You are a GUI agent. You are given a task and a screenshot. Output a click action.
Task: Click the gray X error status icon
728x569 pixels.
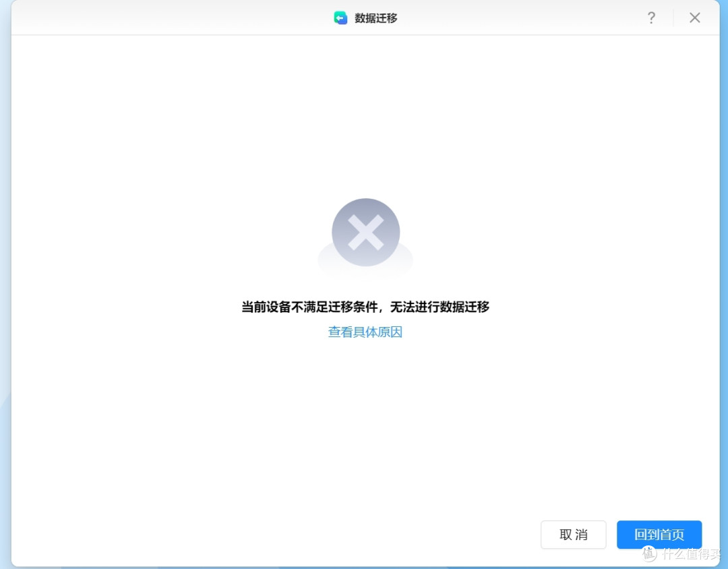[366, 232]
